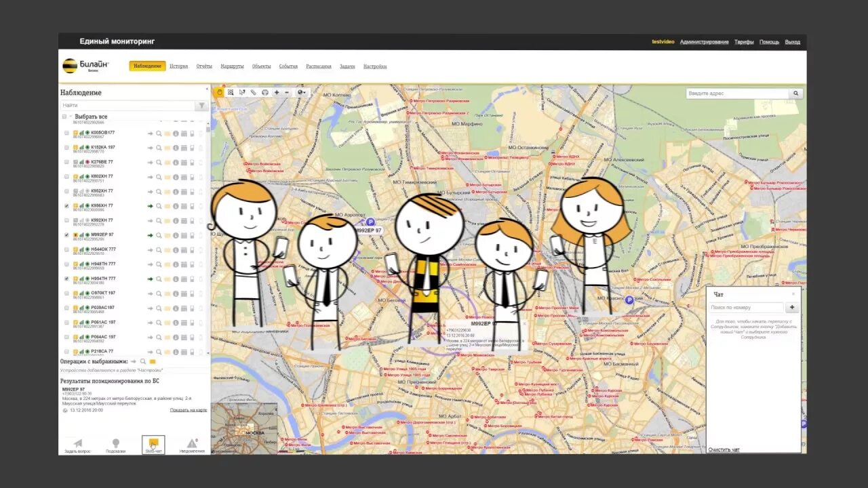Check the box for K152KA 197
The width and height of the screenshot is (868, 488).
point(66,147)
